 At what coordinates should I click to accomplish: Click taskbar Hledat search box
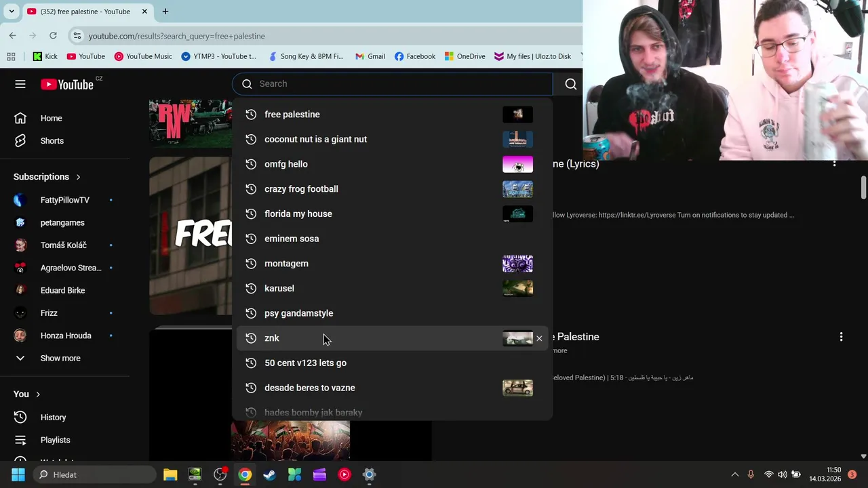[94, 475]
